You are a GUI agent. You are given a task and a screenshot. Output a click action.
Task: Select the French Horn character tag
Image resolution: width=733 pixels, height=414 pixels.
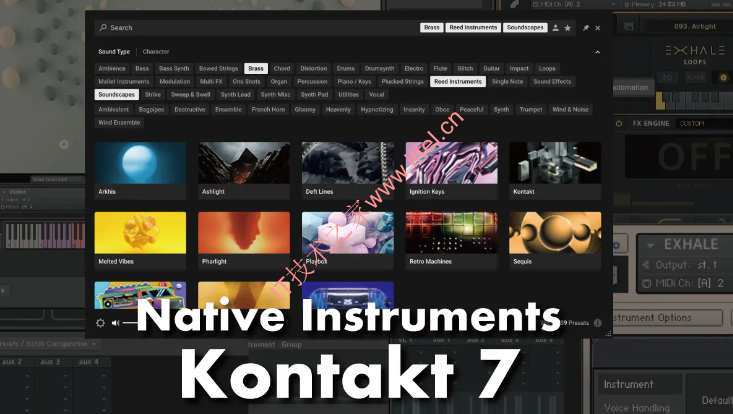(x=268, y=109)
